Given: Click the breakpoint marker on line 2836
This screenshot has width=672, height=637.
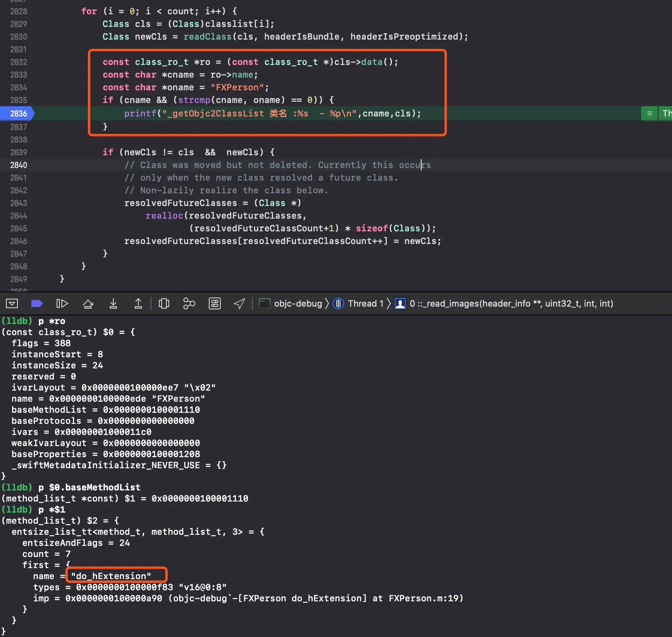Looking at the screenshot, I should point(17,114).
